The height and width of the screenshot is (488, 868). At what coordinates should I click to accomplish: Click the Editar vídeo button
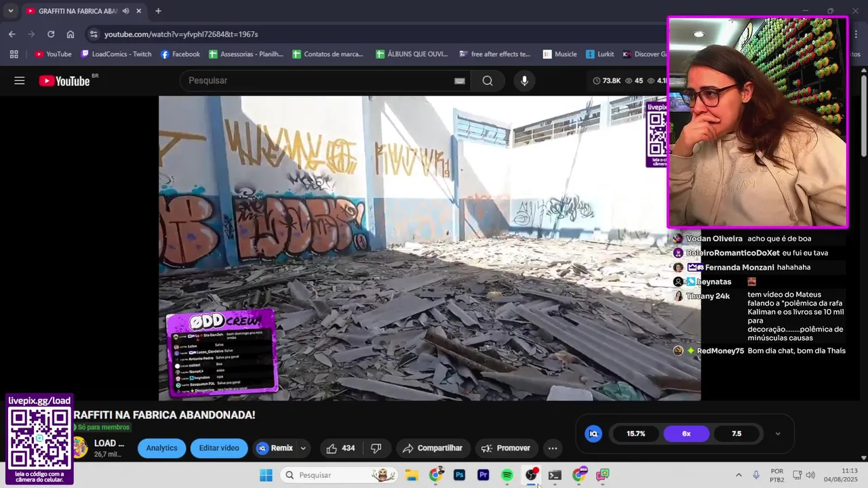tap(219, 448)
